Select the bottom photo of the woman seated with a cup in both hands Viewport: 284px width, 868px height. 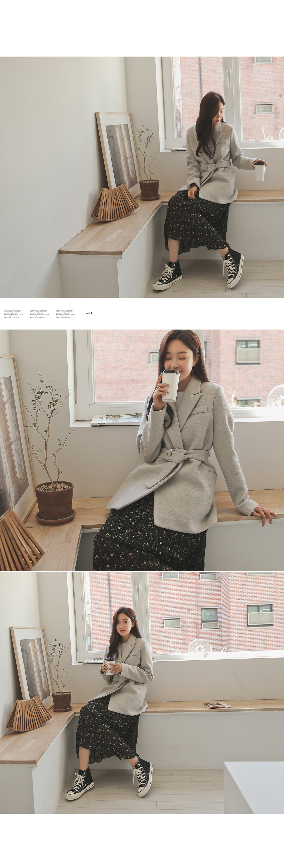click(x=142, y=693)
